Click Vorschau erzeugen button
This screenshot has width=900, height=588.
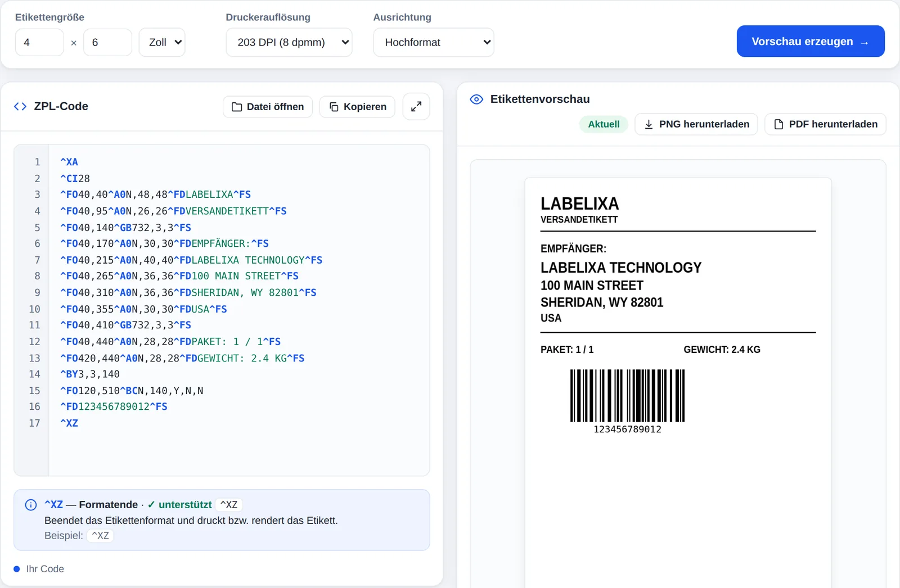811,41
